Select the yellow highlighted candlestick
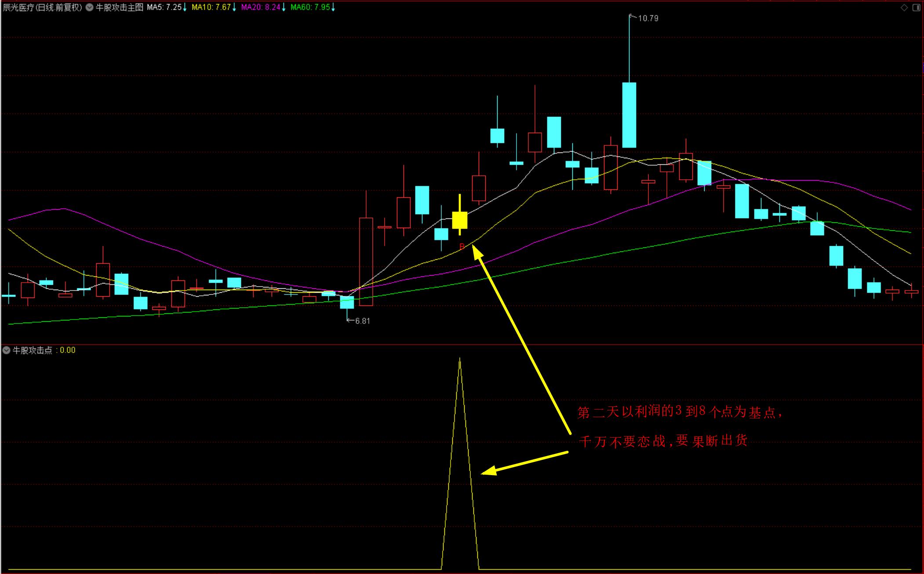Viewport: 924px width, 574px height. point(460,220)
